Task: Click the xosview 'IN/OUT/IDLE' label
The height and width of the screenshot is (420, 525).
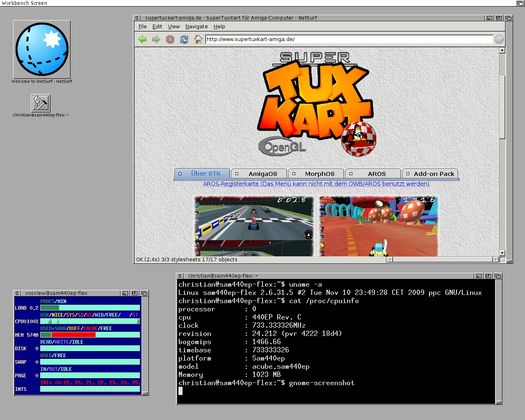Action: 56,369
